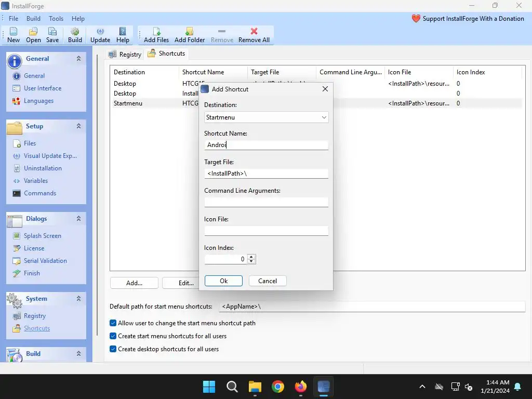Close the Add Shortcut dialog

click(325, 89)
